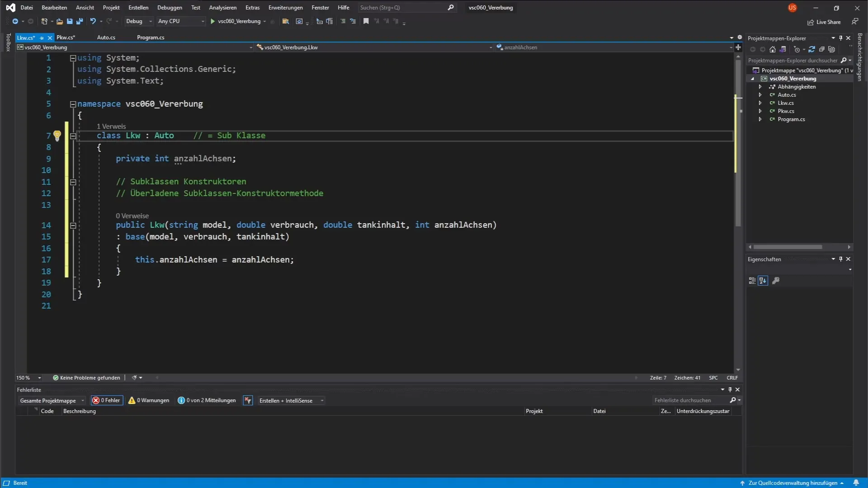
Task: Expand the Auto.cs tree node
Action: pos(760,95)
